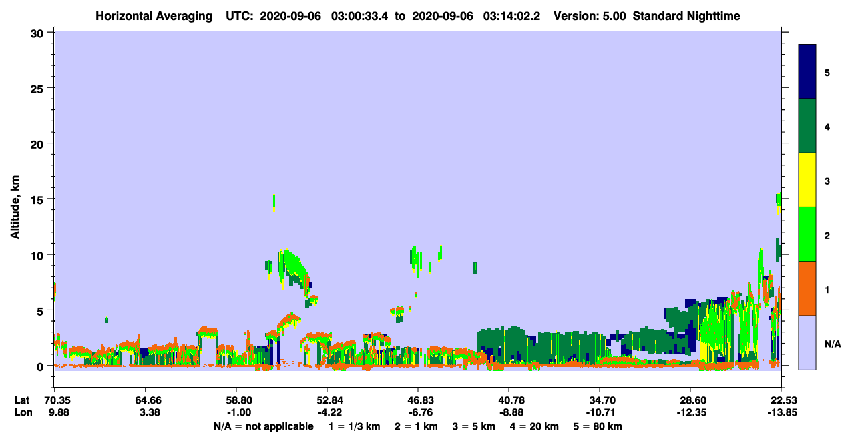Click the colorbar label '1'

click(827, 289)
